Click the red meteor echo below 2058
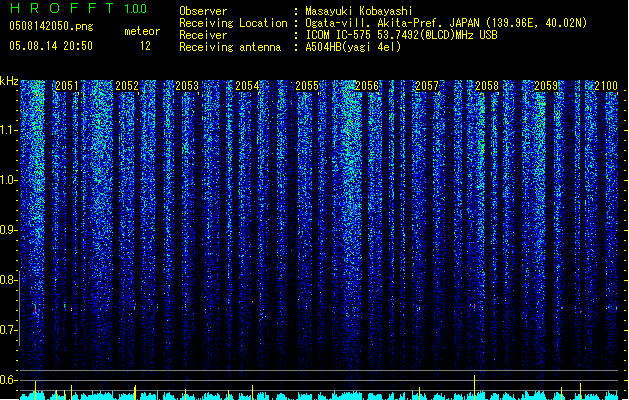629x400 pixels. (x=475, y=306)
